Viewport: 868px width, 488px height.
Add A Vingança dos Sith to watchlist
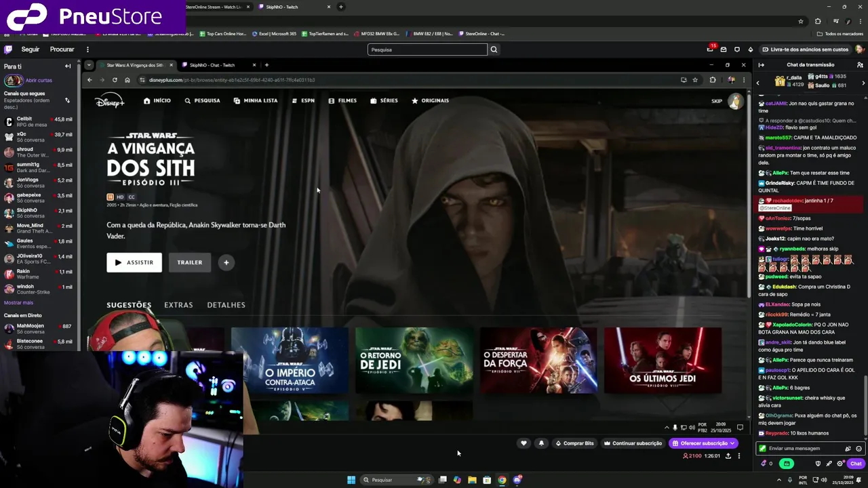point(226,262)
